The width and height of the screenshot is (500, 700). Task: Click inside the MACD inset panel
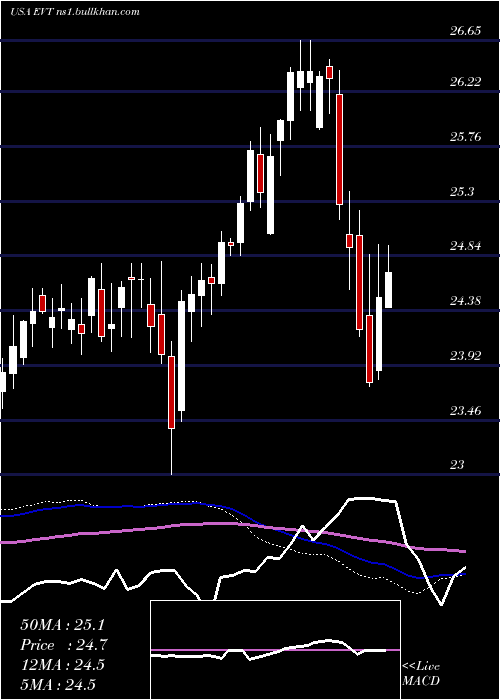point(275,650)
